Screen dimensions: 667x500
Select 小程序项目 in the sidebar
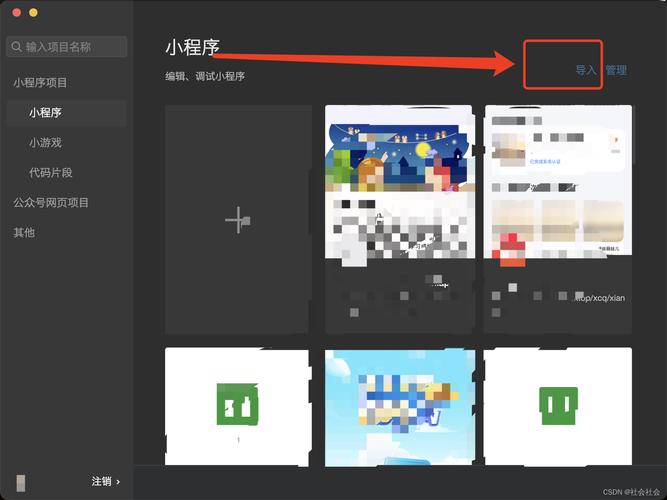tap(40, 83)
